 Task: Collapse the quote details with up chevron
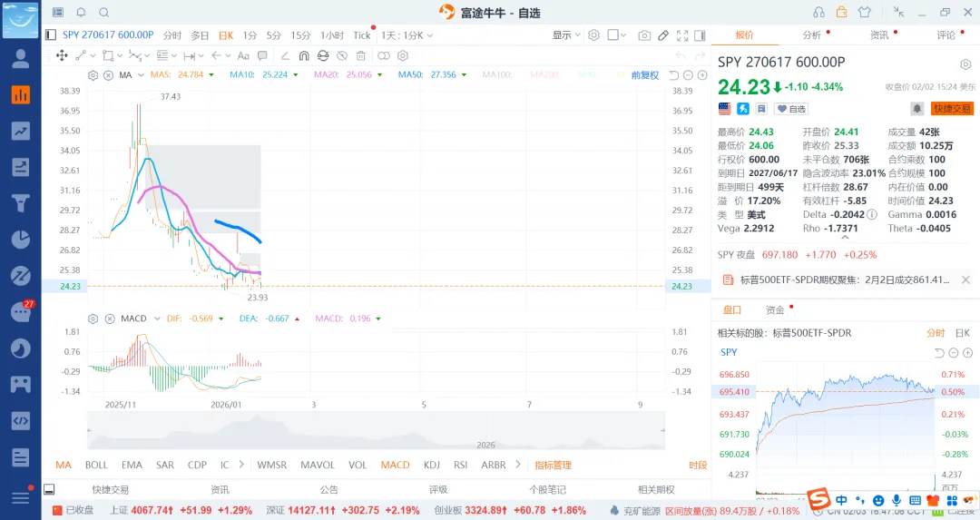(x=845, y=238)
